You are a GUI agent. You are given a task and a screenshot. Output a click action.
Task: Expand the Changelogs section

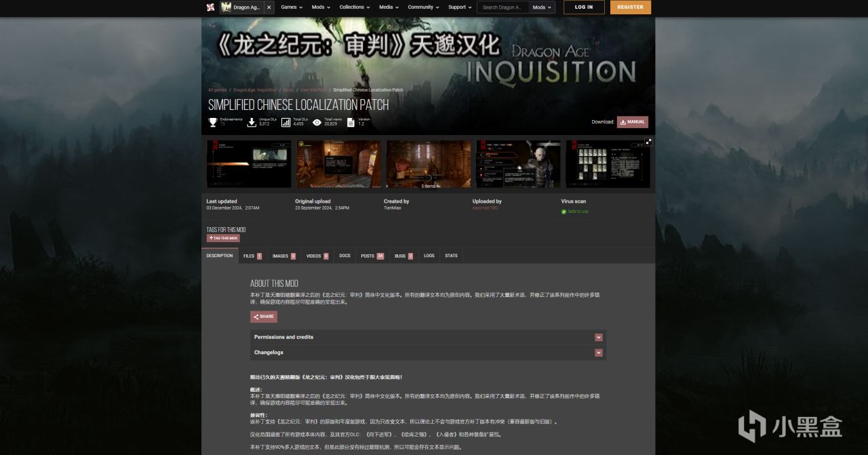[x=428, y=353]
